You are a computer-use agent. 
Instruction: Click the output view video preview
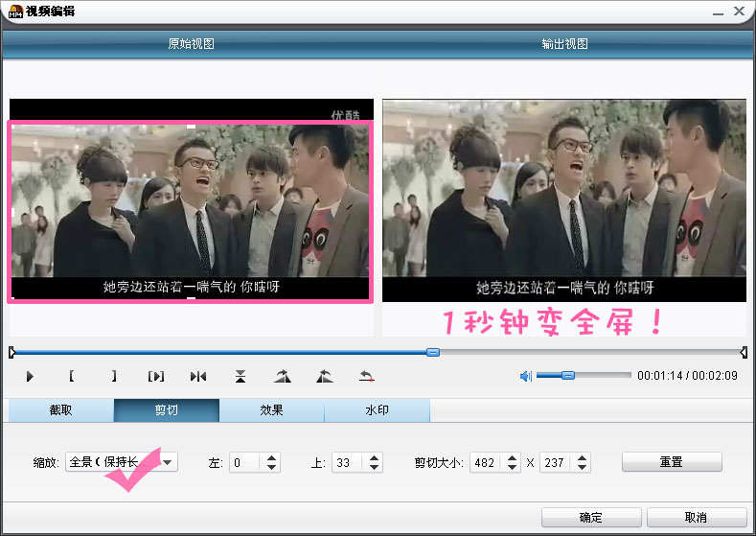point(564,200)
